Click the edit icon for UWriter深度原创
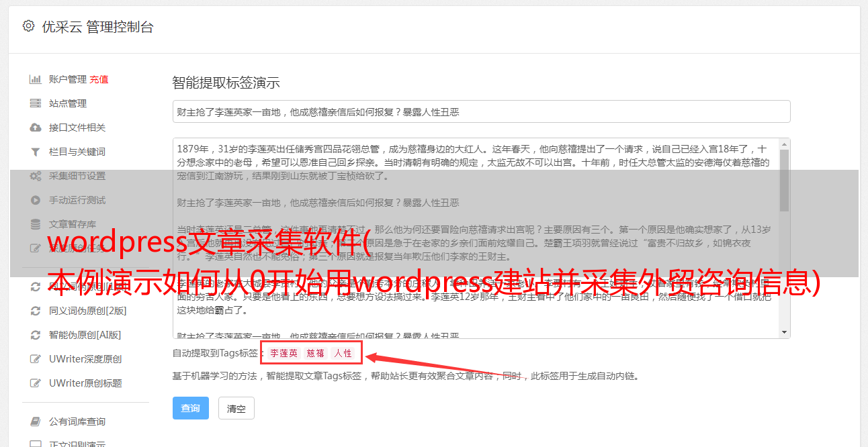This screenshot has height=447, width=868. point(36,359)
